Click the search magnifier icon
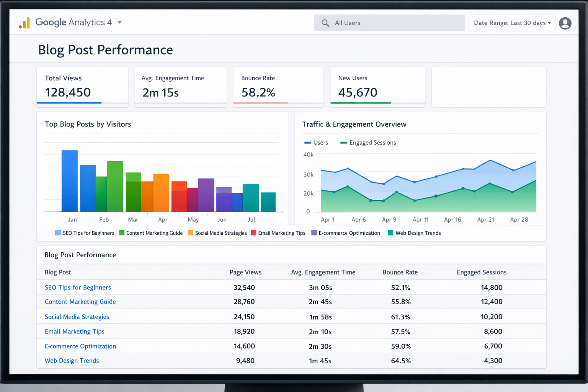The image size is (588, 392). (325, 23)
